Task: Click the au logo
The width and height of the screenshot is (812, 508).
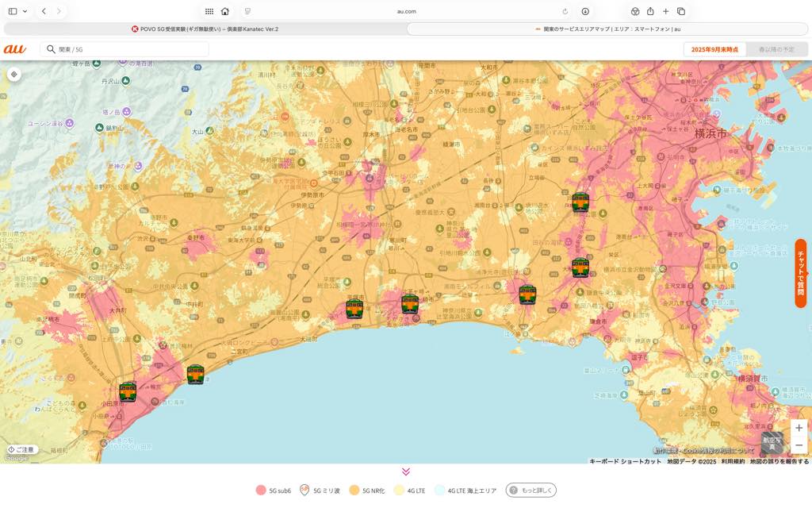Action: point(15,49)
